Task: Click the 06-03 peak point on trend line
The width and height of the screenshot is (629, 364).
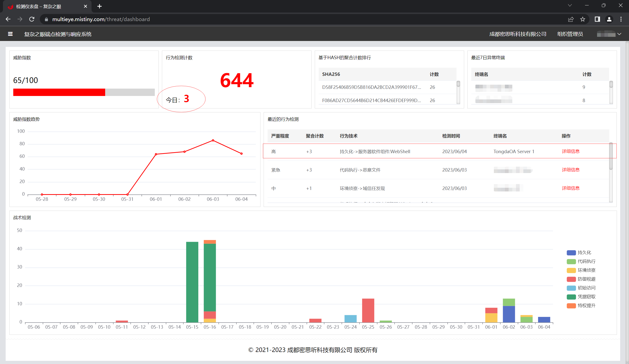Action: click(213, 140)
